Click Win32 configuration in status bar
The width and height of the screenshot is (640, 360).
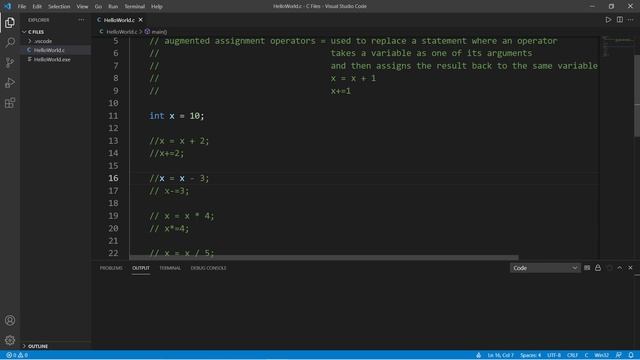point(602,355)
